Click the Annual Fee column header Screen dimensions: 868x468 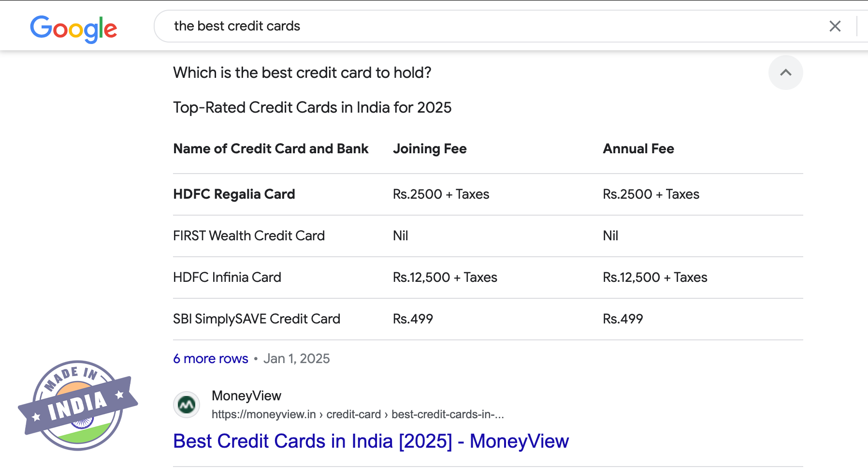click(638, 149)
